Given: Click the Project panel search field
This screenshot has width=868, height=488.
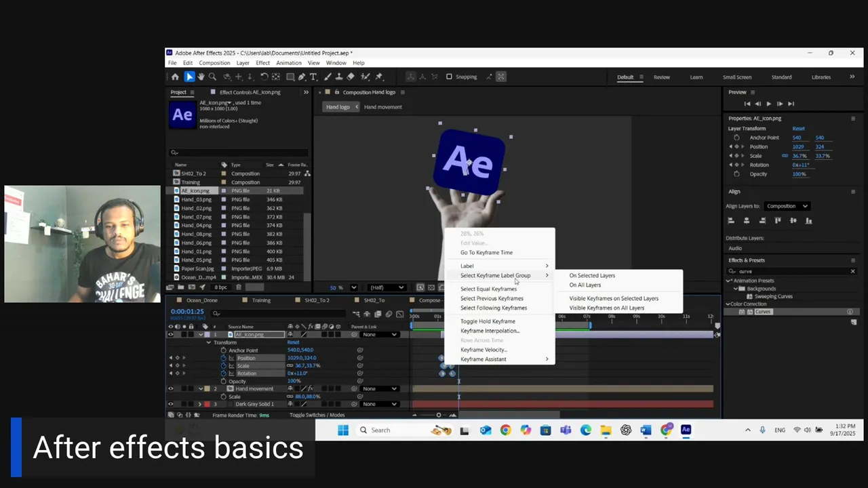Looking at the screenshot, I should click(x=239, y=152).
